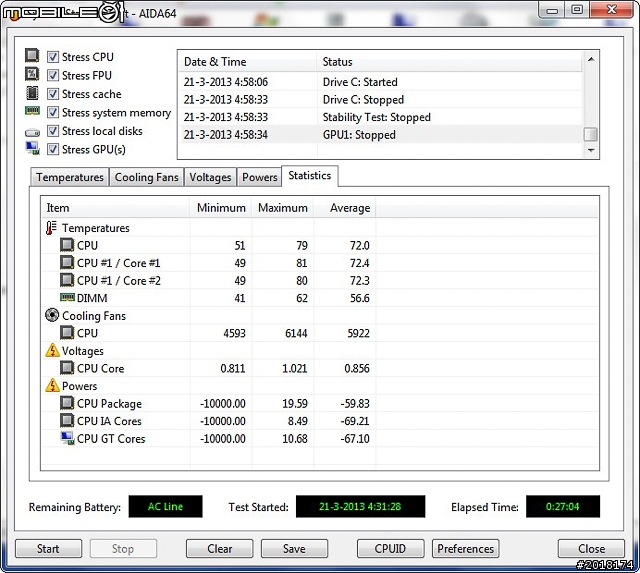
Task: Select the 'Drive C: Stopped' log entry
Action: pyautogui.click(x=380, y=100)
